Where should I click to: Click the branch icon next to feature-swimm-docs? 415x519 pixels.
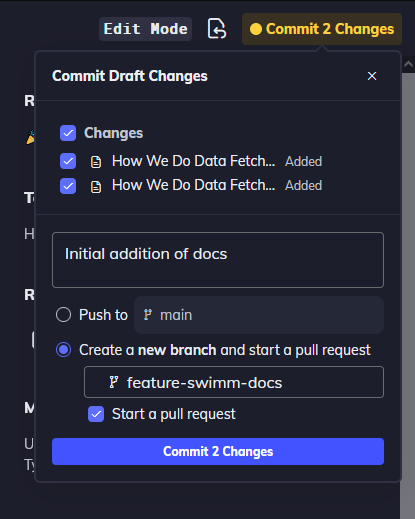coord(114,382)
